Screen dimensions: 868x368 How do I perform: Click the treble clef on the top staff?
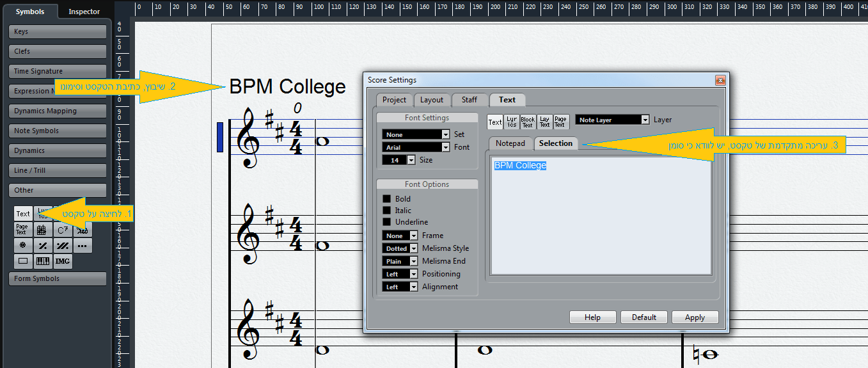click(249, 139)
